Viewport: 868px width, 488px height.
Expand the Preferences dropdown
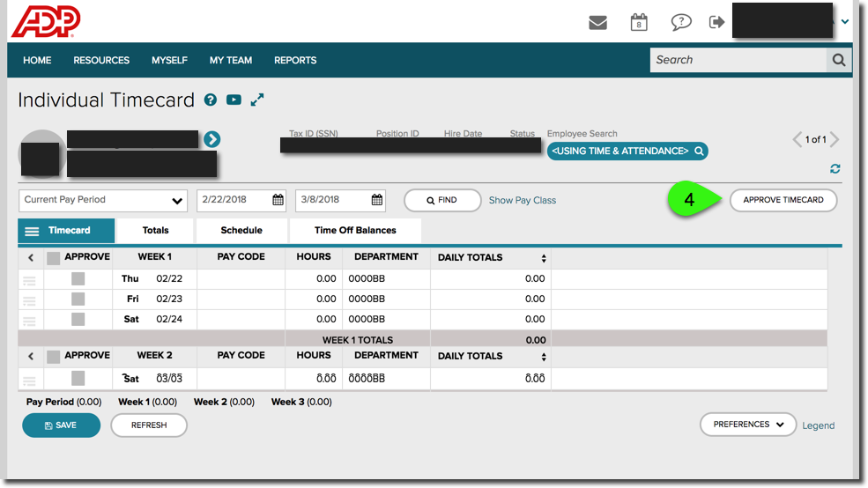click(x=748, y=425)
